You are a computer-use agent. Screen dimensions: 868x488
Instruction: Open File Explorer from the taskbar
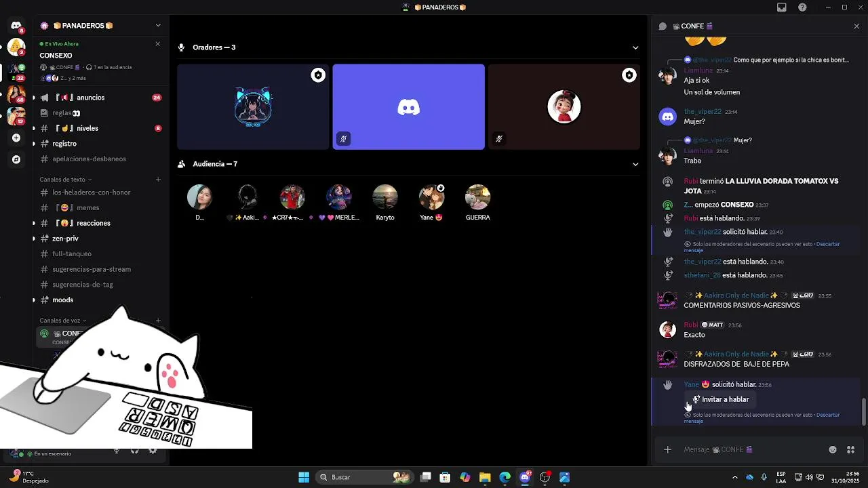pos(485,477)
